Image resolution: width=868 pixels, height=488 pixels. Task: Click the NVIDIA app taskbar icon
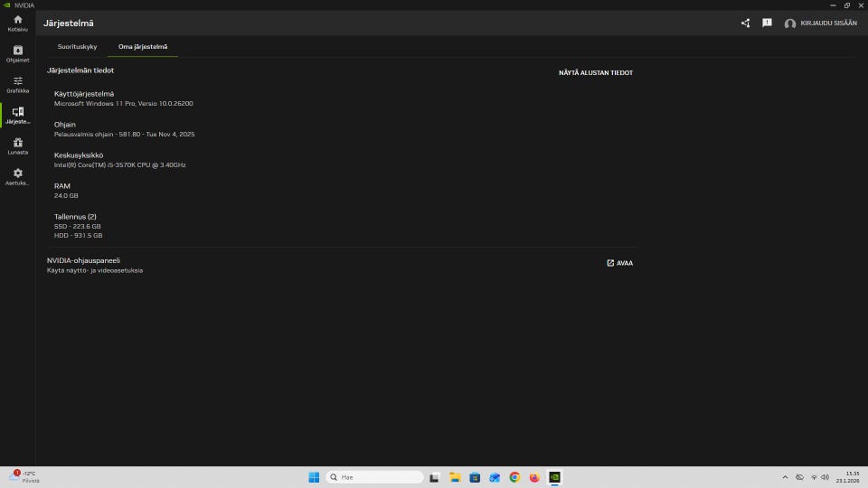pos(554,477)
